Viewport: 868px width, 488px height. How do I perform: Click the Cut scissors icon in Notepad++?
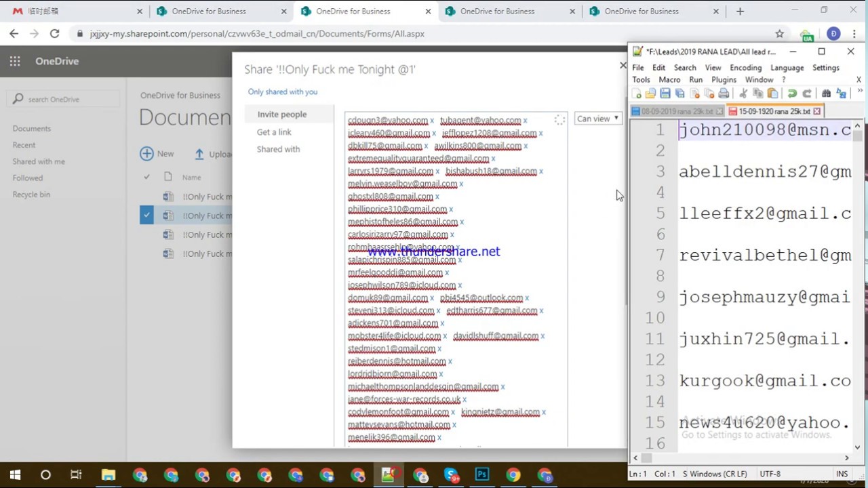point(743,94)
